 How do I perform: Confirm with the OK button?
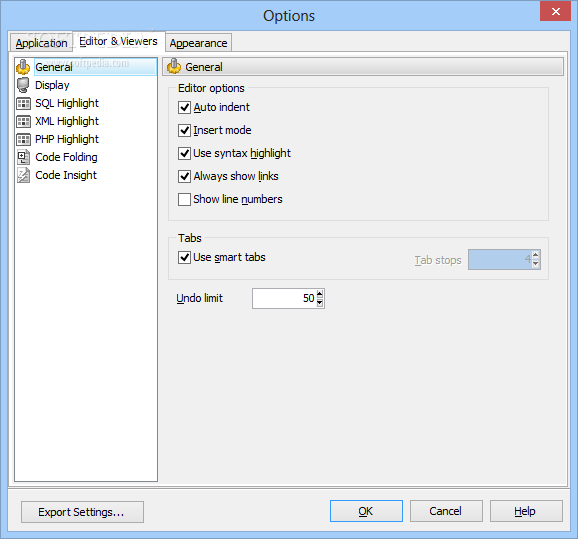(366, 511)
